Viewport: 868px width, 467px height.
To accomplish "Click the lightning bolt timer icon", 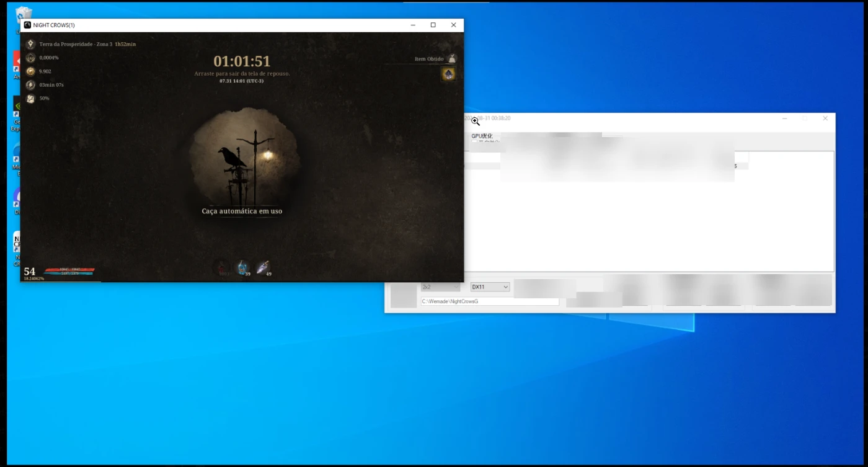I will [x=30, y=85].
